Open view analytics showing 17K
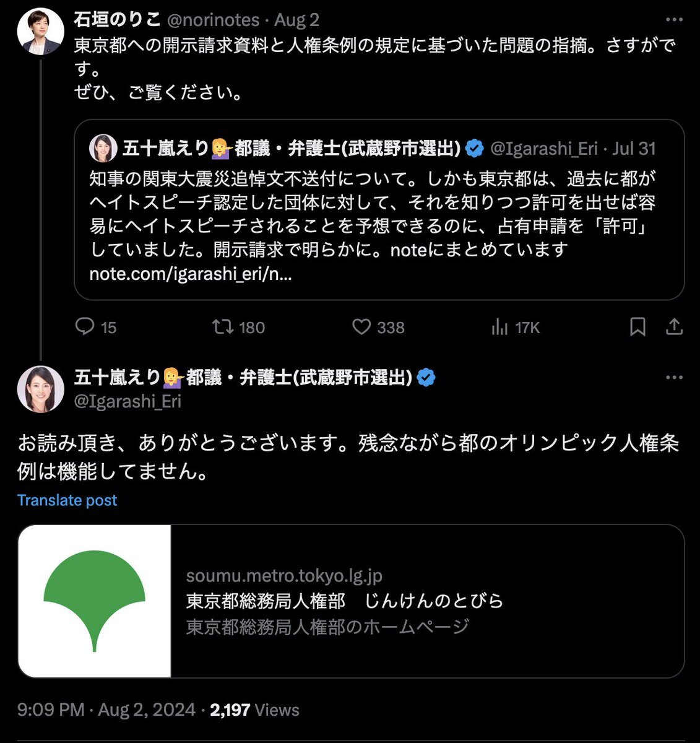Screen dimensions: 700x743 pyautogui.click(x=499, y=327)
